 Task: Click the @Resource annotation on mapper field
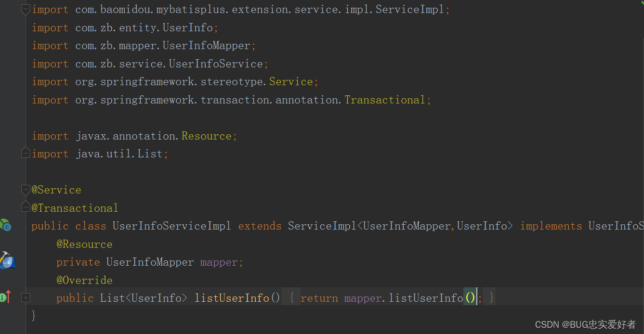coord(84,244)
